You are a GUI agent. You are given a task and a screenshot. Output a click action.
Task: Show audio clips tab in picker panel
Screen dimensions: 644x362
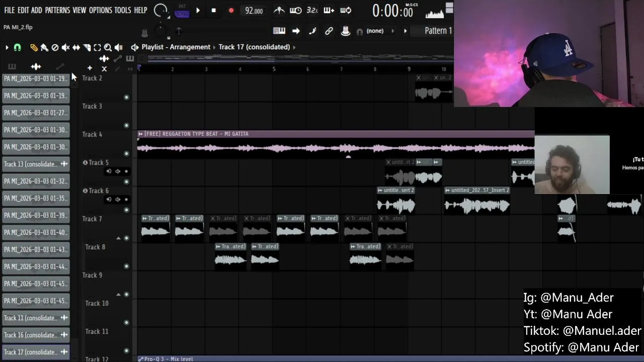36,66
